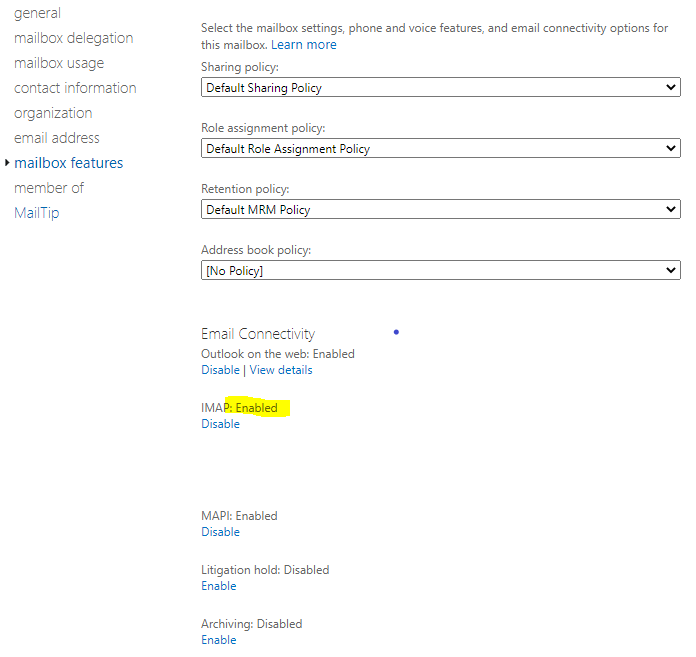Disable Outlook on the web
This screenshot has height=657, width=696.
coord(220,370)
